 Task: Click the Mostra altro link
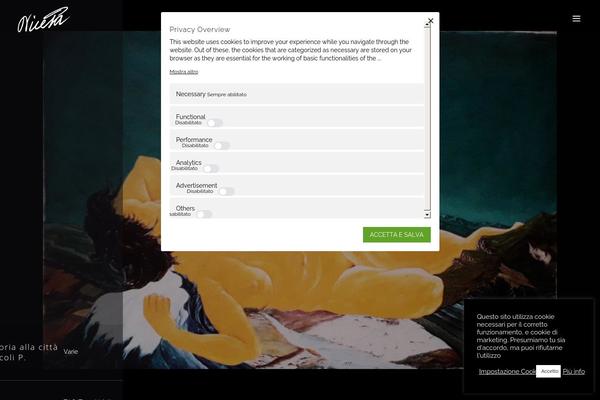(x=184, y=72)
